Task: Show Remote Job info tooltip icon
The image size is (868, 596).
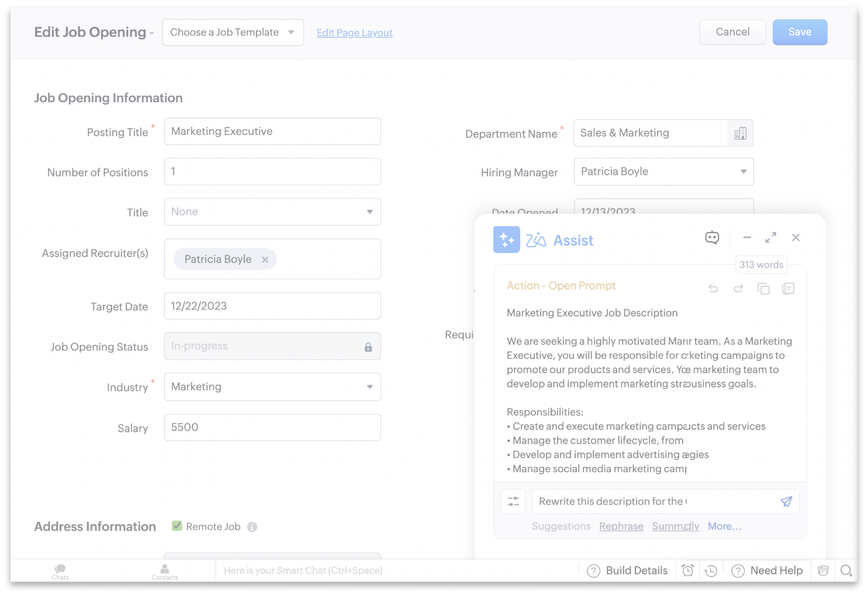Action: tap(252, 527)
